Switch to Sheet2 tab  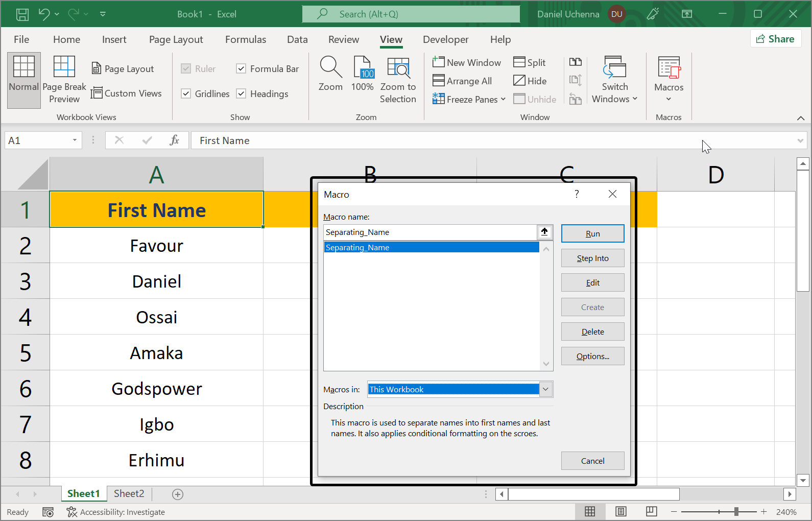click(129, 493)
